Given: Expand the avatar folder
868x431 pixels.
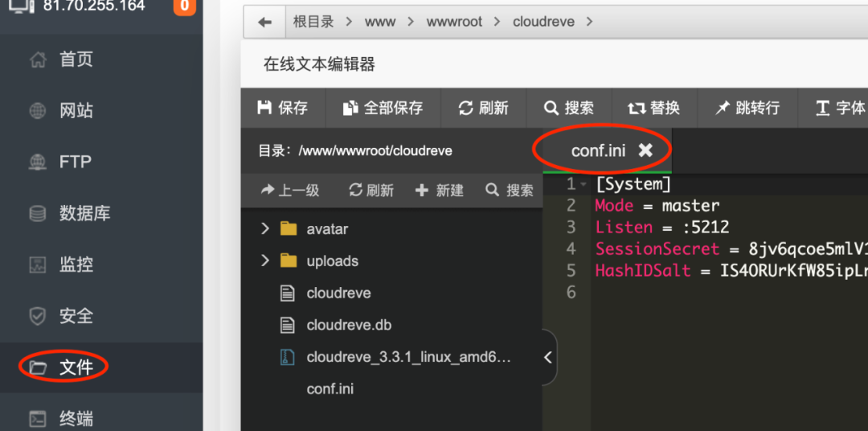Looking at the screenshot, I should [x=264, y=229].
